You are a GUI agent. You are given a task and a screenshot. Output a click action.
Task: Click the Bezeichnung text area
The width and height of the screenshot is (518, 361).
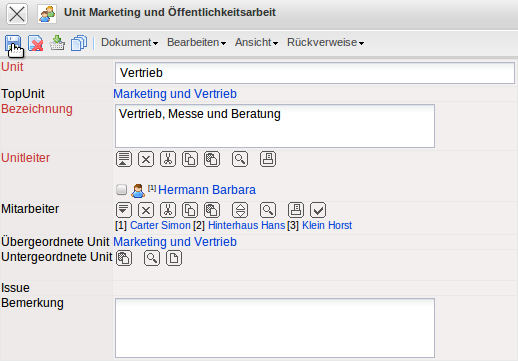(x=275, y=126)
